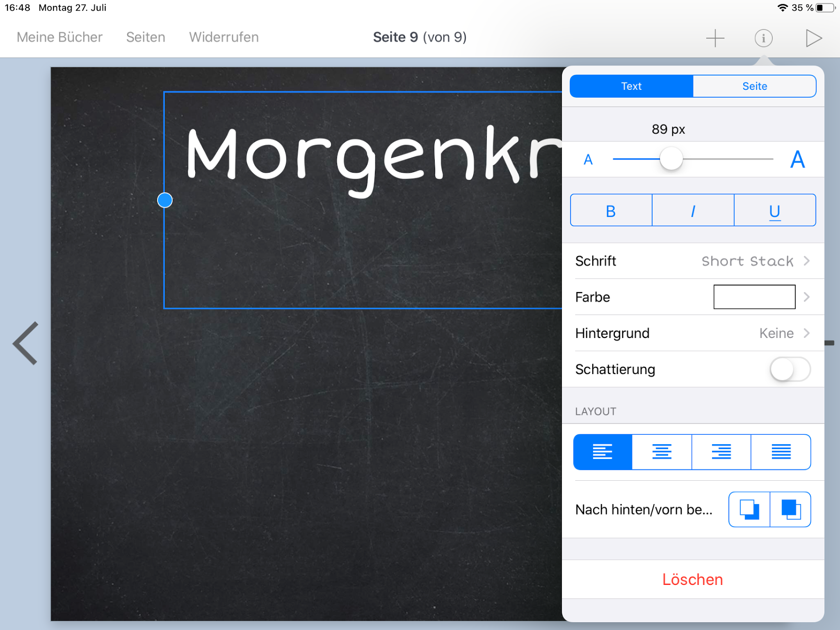Open Seiten in top navigation
This screenshot has width=840, height=630.
point(146,37)
